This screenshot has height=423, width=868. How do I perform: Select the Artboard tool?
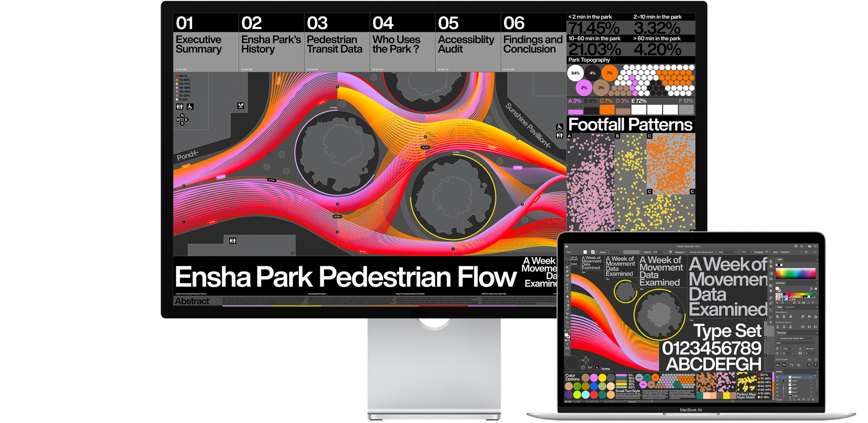coord(567,322)
